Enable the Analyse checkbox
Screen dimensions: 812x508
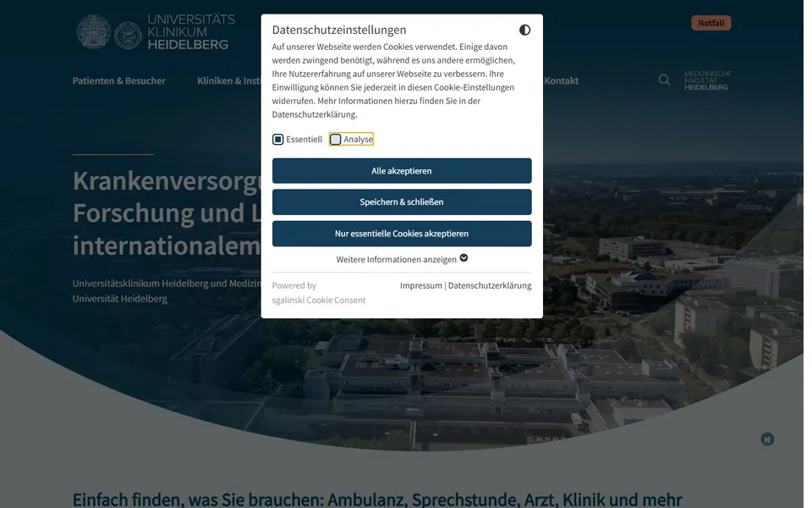point(336,140)
